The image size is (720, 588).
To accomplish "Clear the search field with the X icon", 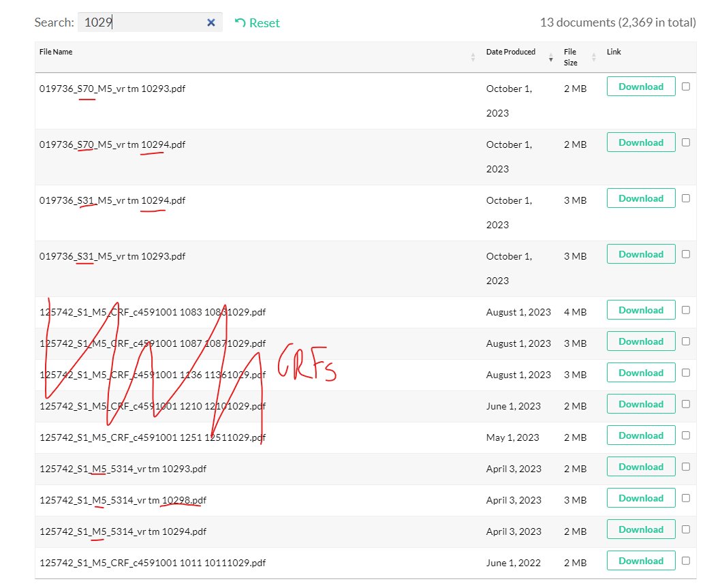I will pyautogui.click(x=211, y=22).
